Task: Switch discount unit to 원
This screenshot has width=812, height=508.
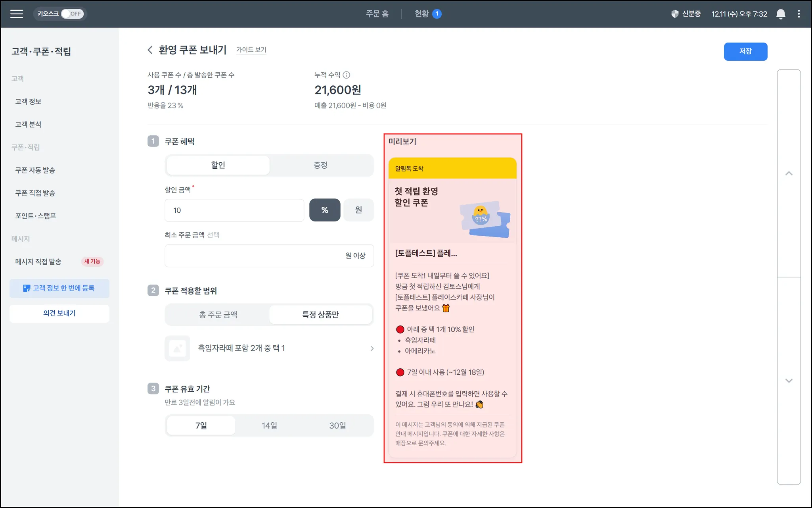Action: [x=358, y=210]
